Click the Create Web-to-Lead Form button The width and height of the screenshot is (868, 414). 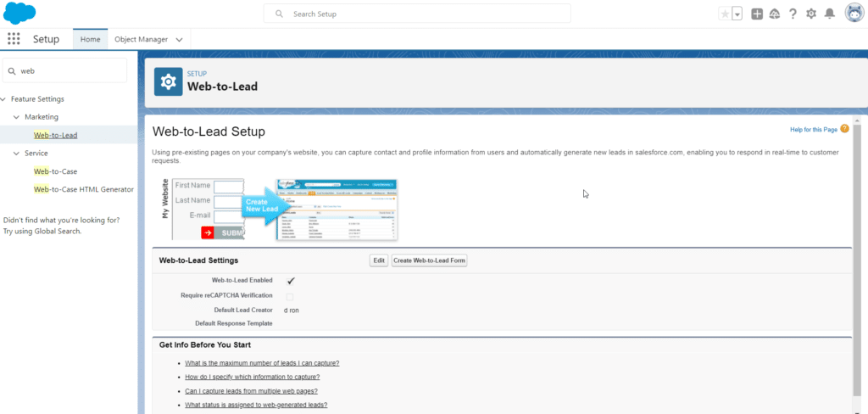pos(429,260)
